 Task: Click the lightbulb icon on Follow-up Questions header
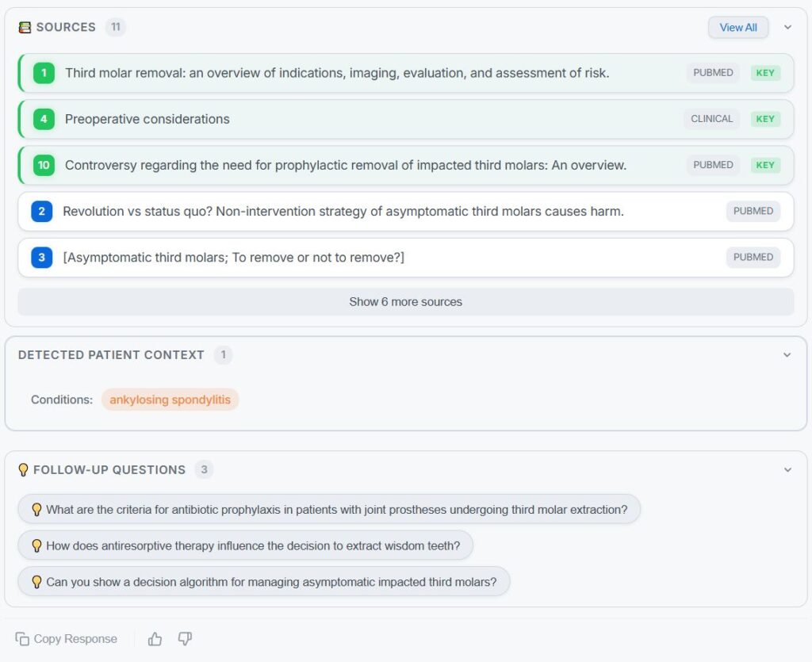[25, 469]
